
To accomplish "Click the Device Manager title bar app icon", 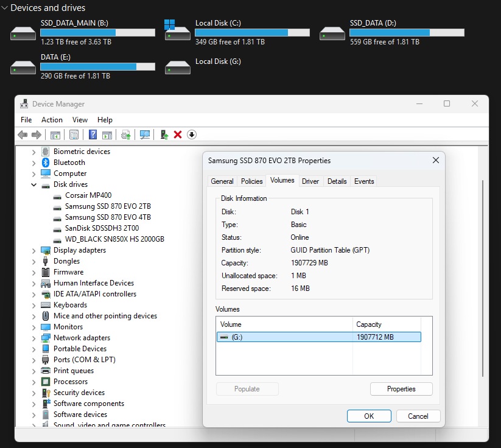I will pos(24,104).
